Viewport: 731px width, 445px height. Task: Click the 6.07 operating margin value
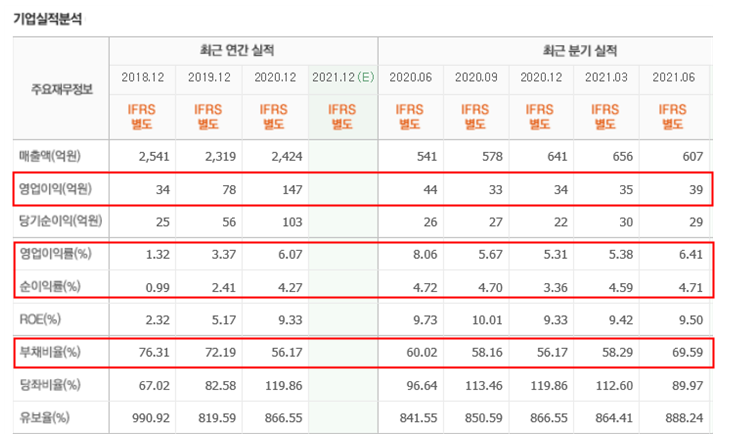point(290,254)
